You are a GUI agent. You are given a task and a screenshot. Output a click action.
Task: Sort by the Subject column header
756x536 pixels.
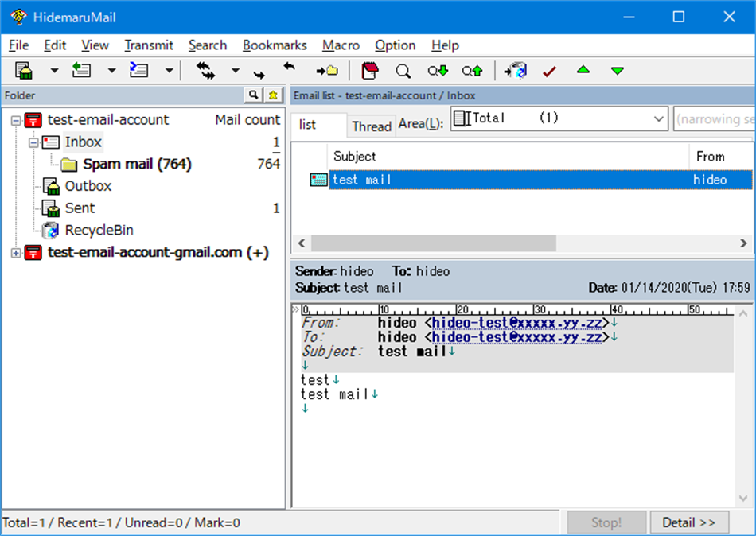tap(509, 156)
